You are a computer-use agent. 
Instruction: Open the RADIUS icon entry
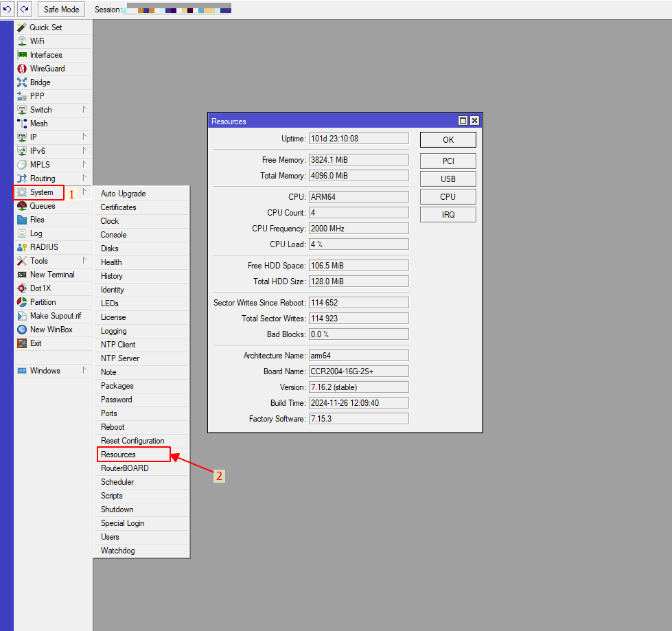click(x=22, y=247)
